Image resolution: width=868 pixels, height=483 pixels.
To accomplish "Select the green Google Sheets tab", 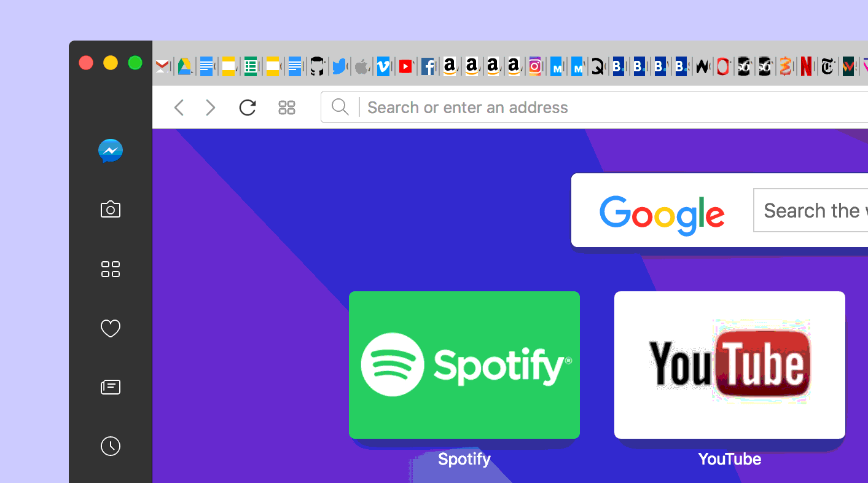I will (251, 66).
